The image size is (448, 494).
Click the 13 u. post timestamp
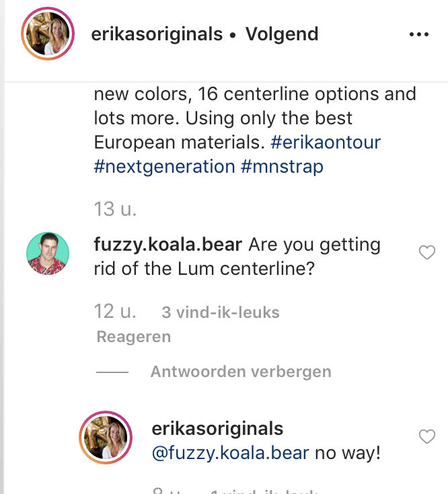115,209
